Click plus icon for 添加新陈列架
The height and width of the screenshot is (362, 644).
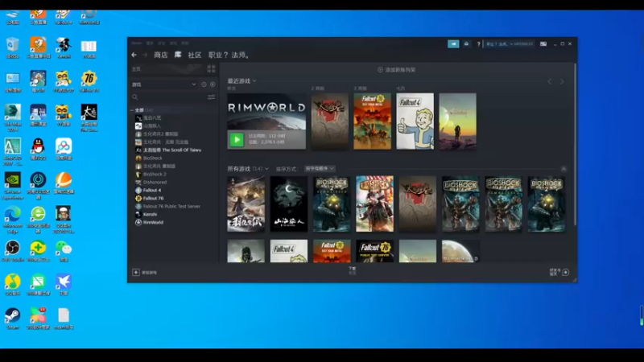click(x=380, y=70)
